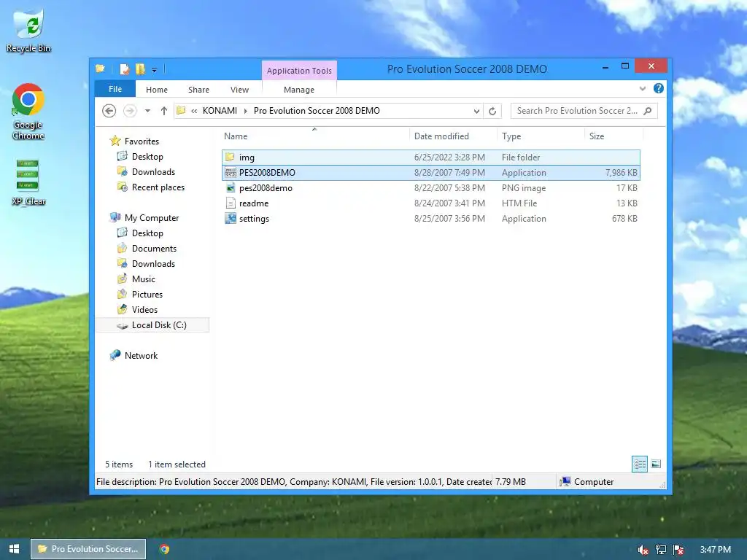Viewport: 747px width, 560px height.
Task: Click the 8/24/2007 3:41 PM date cell
Action: click(449, 203)
